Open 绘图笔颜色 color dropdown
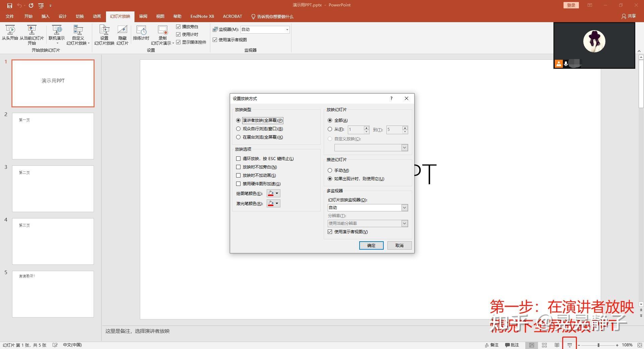 [x=277, y=193]
